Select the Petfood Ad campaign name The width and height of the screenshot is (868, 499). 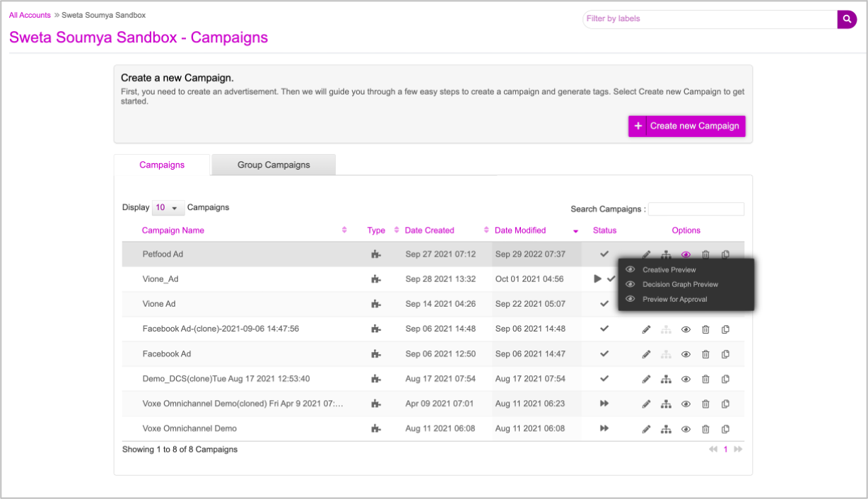tap(163, 254)
